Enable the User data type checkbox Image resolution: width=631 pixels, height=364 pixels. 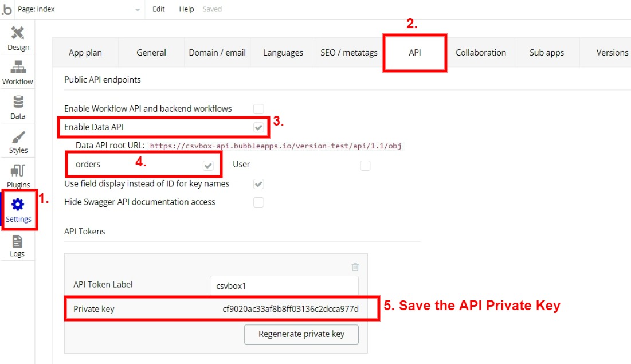[365, 165]
